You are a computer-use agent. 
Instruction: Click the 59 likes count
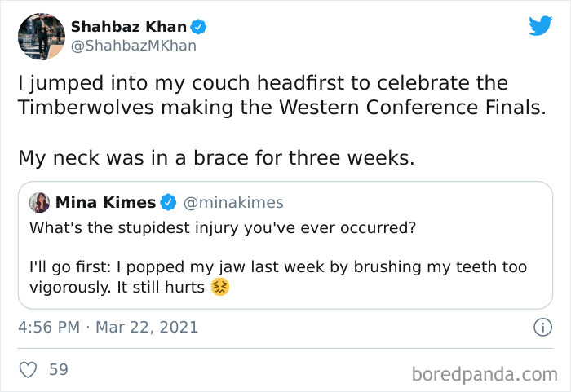point(59,369)
